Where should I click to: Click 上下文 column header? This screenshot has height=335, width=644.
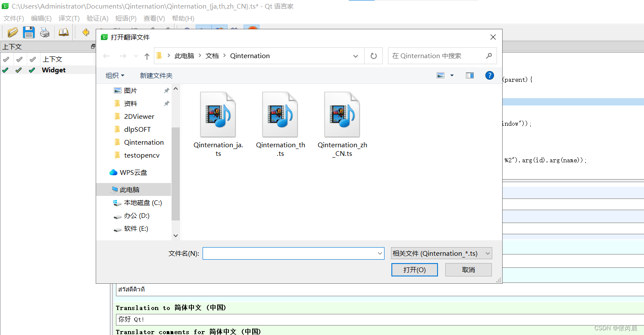tap(53, 59)
